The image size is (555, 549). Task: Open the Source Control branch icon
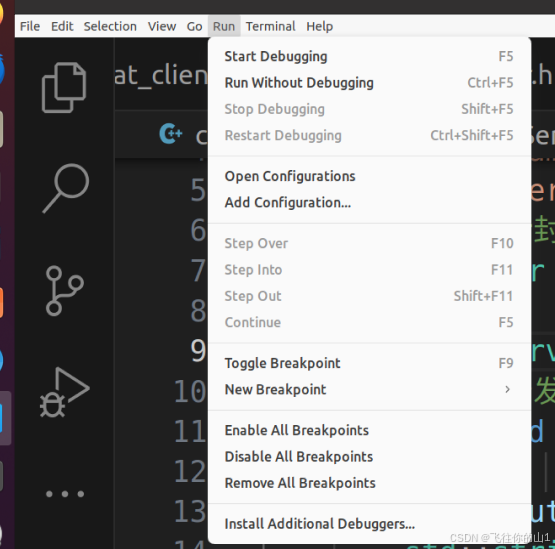point(64,291)
